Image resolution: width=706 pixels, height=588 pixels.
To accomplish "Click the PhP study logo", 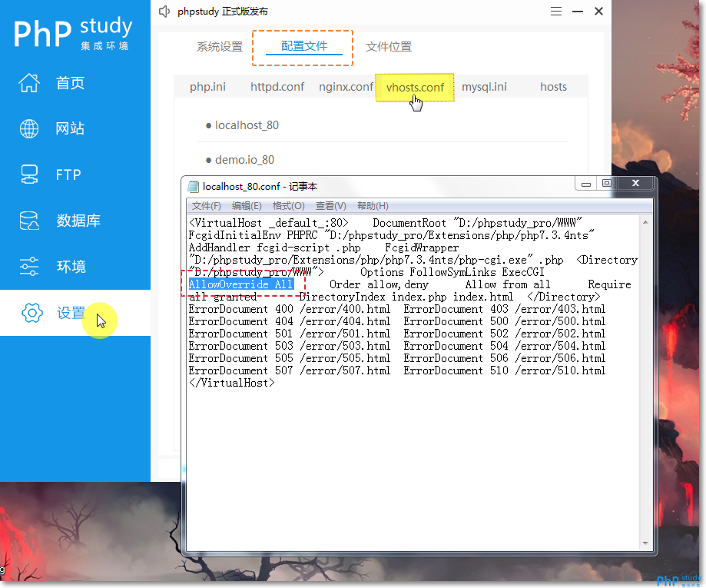I will 73,32.
